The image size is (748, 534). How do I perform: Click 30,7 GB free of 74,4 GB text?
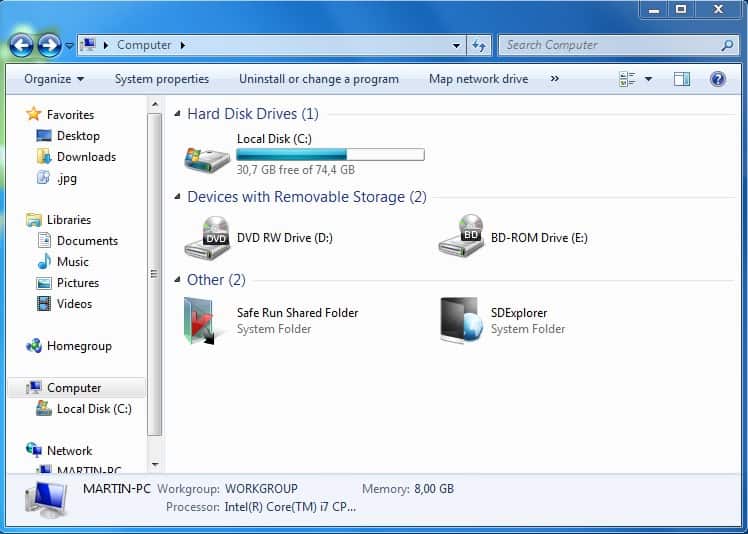(296, 169)
